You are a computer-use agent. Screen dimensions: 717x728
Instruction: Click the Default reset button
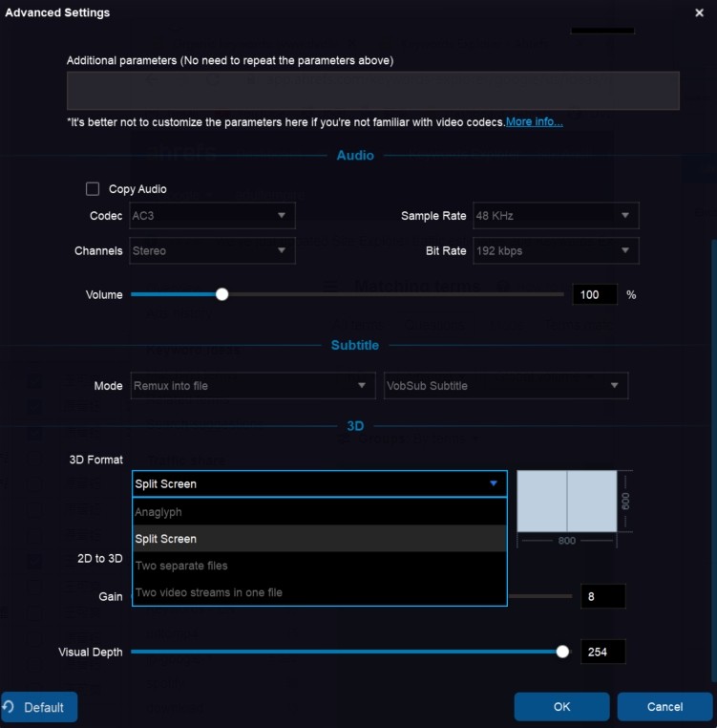tap(39, 707)
